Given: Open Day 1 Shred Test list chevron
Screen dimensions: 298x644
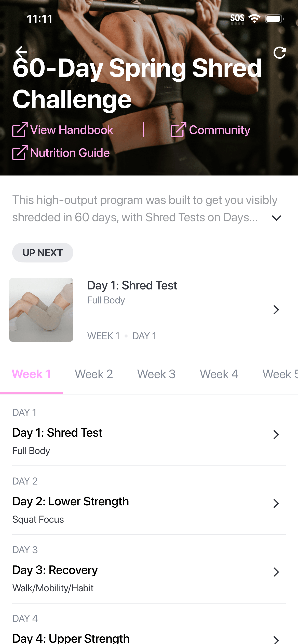Looking at the screenshot, I should (x=276, y=435).
